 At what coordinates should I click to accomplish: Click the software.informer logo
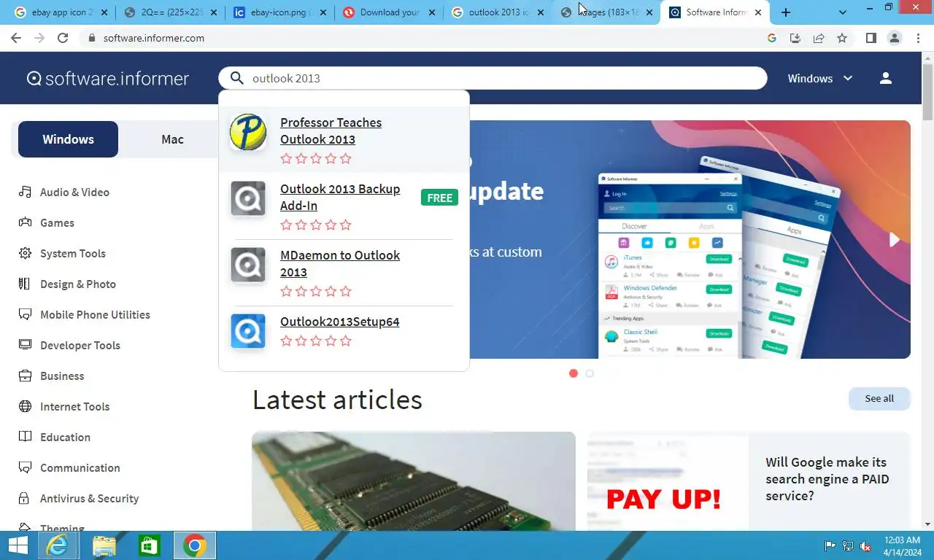click(108, 78)
